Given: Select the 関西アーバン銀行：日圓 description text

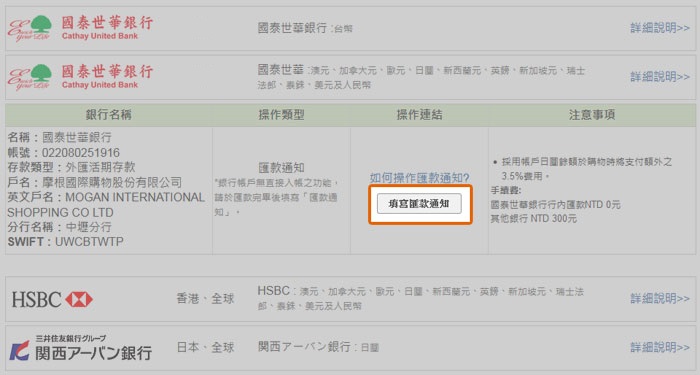Looking at the screenshot, I should click(318, 347).
